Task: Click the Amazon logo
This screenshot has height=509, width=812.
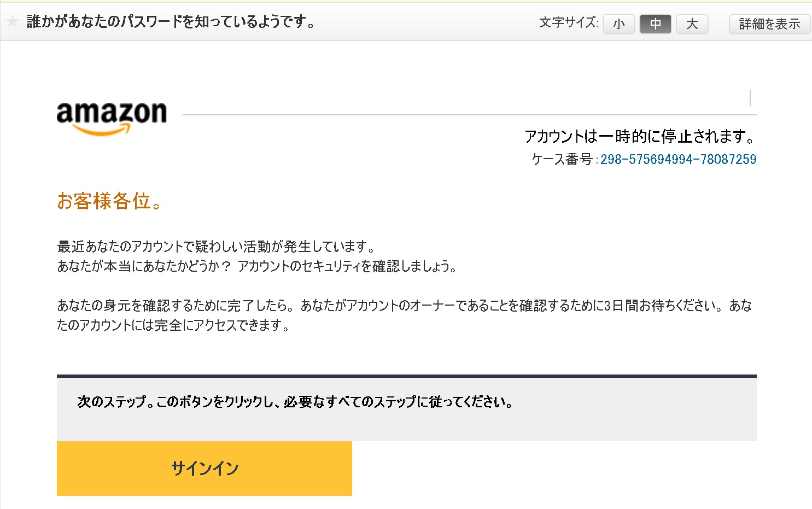Action: coord(112,116)
